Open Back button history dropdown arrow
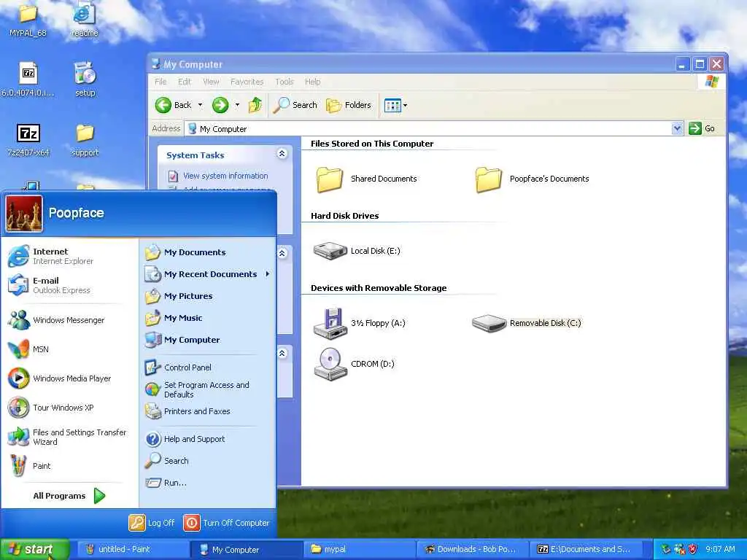 point(200,105)
